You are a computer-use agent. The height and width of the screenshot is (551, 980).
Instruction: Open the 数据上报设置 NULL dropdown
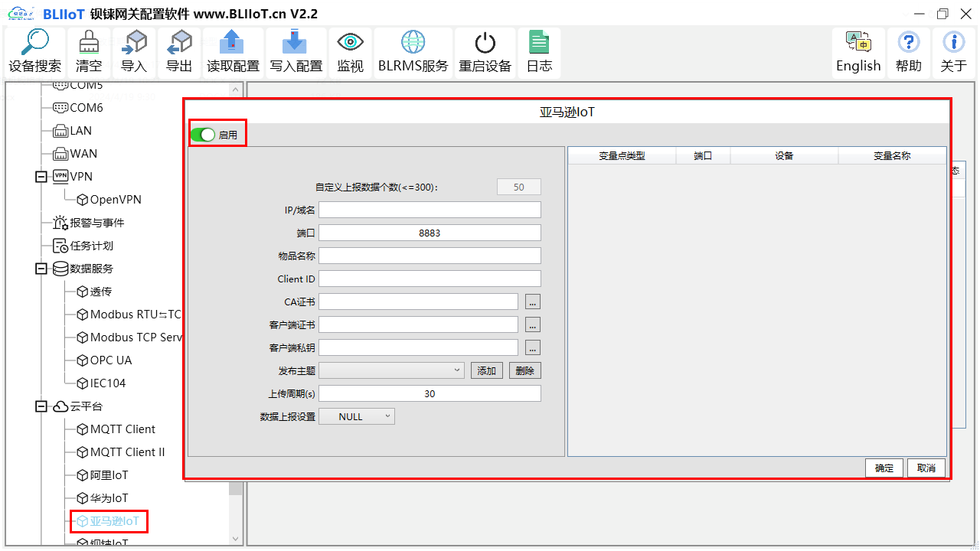click(356, 416)
